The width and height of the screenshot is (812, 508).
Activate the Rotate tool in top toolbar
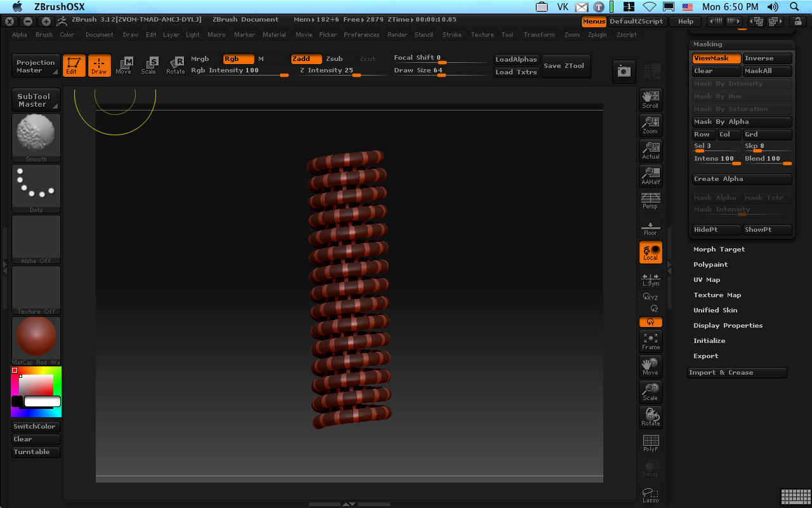coord(176,65)
